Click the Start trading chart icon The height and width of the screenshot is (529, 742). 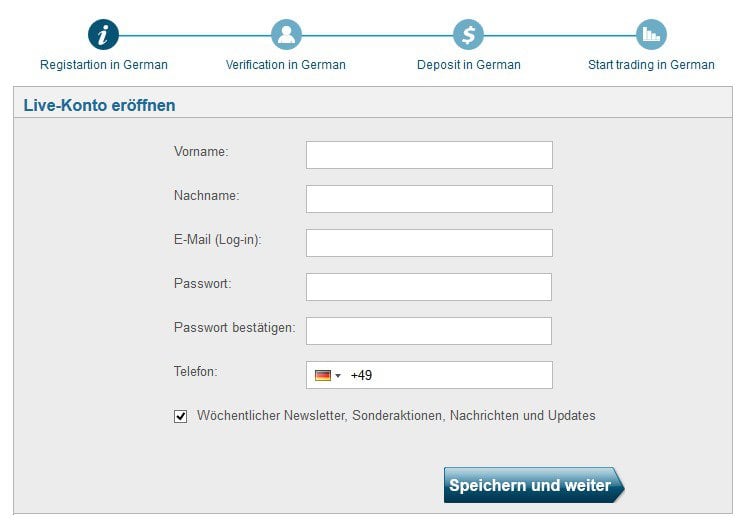[x=651, y=35]
